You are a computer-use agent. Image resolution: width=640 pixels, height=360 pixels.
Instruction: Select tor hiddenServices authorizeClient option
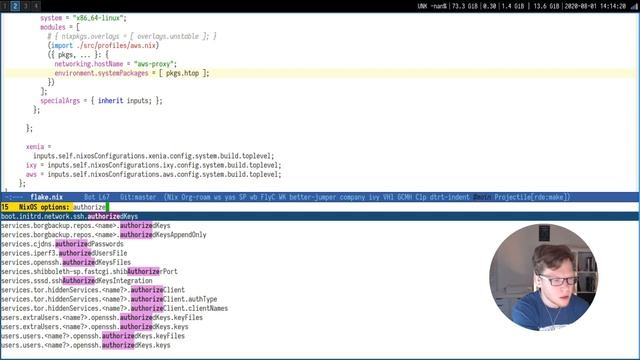click(x=93, y=290)
